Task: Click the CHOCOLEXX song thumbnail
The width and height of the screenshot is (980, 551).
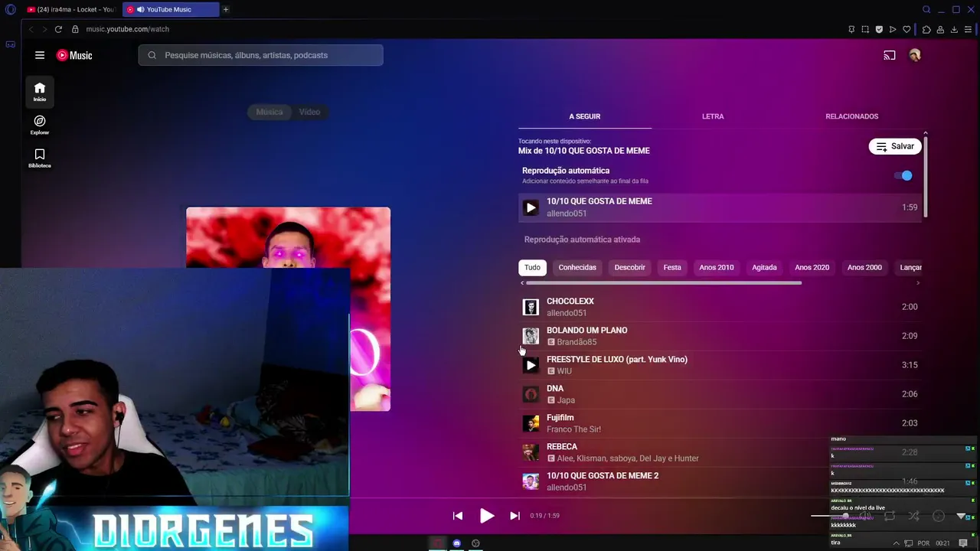Action: (x=531, y=307)
